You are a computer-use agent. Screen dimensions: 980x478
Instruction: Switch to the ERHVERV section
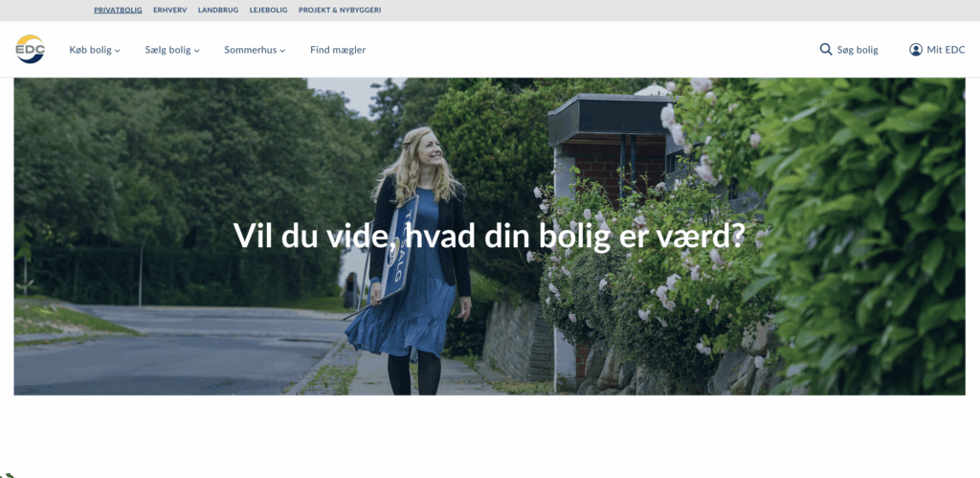click(169, 11)
